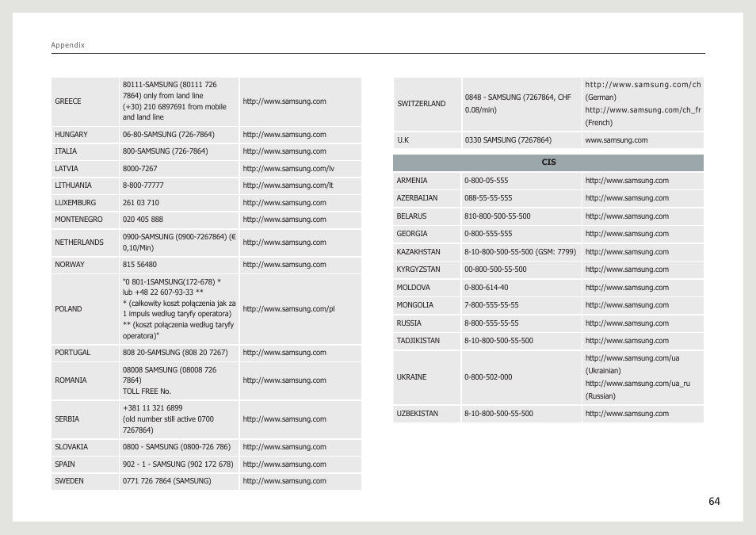Viewport: 756px width, 535px height.
Task: Click Belarus phone 810-800-500-55-500
Action: click(x=497, y=216)
